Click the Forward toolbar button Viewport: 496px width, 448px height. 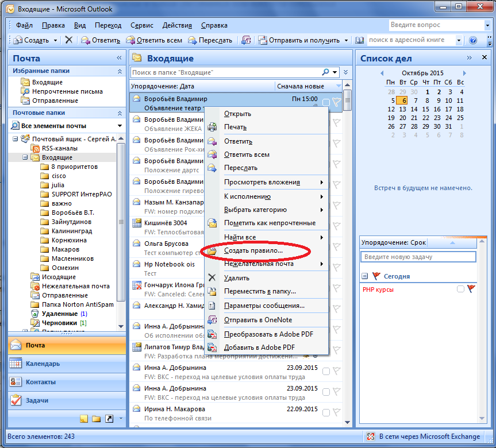(210, 40)
